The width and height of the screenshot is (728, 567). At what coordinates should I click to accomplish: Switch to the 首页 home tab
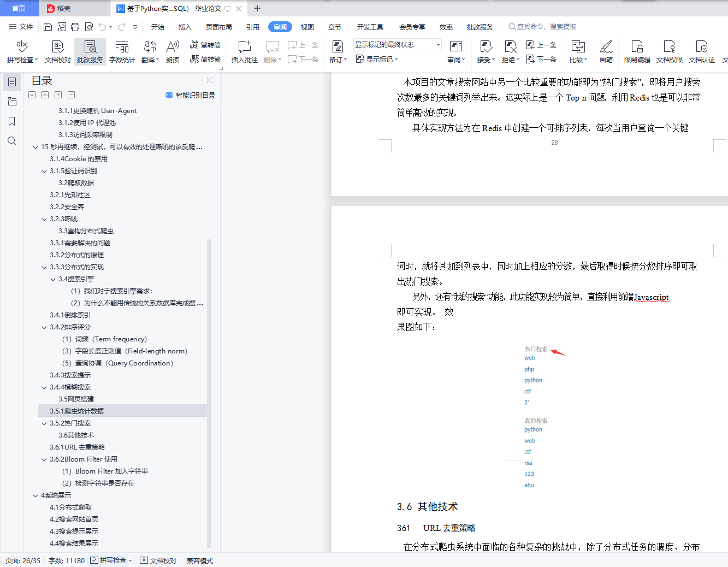(19, 8)
